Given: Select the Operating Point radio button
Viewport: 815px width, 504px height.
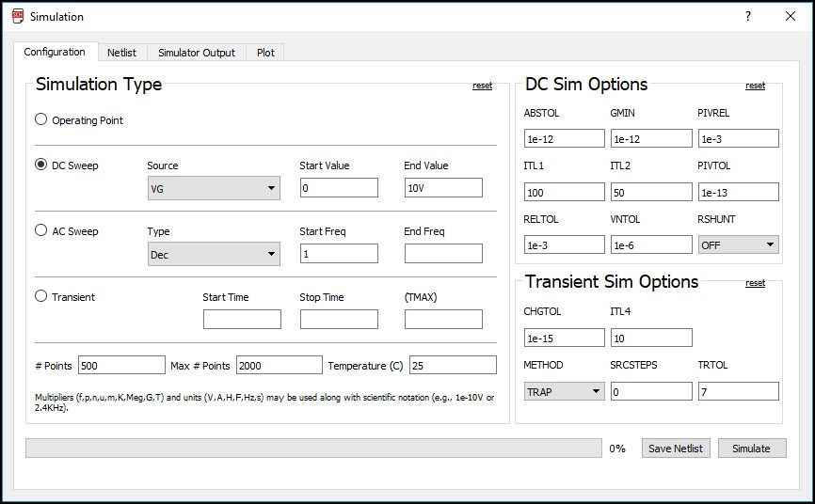Looking at the screenshot, I should point(41,119).
